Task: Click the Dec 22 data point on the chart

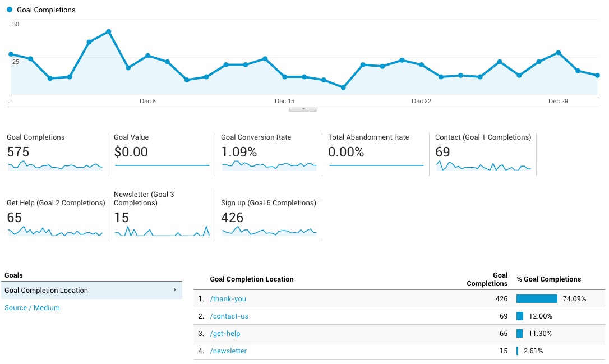Action: pos(421,65)
